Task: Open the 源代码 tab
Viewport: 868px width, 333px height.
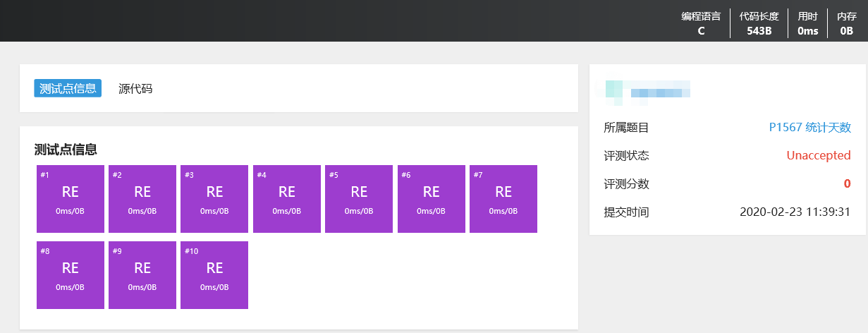Action: (135, 88)
